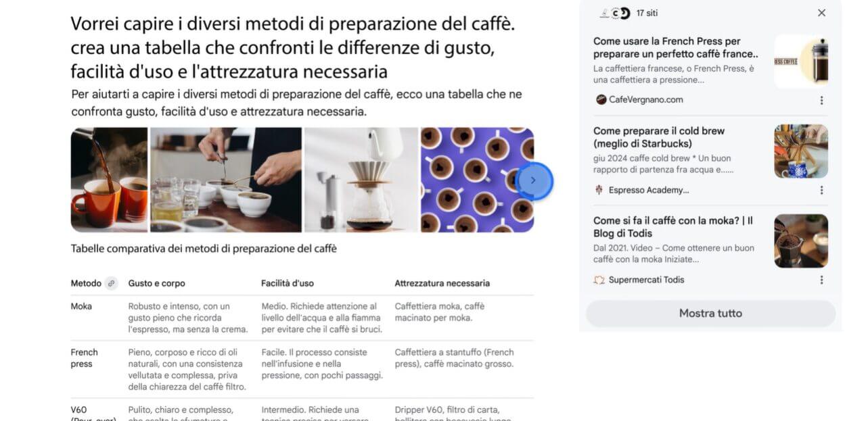Click the moka pot thumbnail in sources
The image size is (868, 421).
[801, 241]
